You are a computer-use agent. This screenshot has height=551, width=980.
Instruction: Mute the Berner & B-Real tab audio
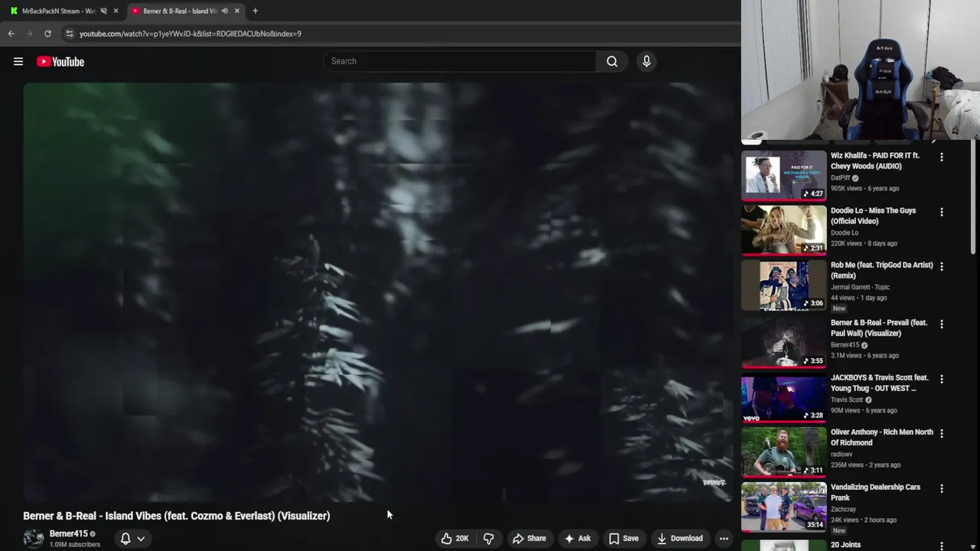coord(224,11)
